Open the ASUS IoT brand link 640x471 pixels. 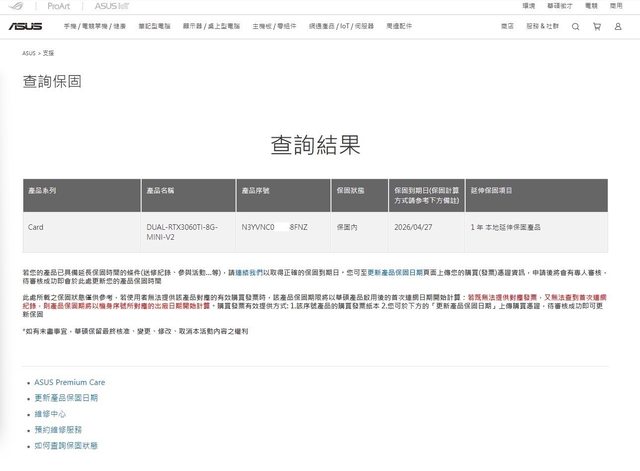point(113,6)
